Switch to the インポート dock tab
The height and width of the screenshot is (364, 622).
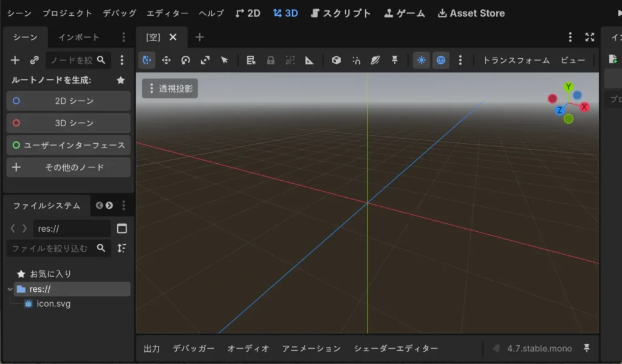79,37
